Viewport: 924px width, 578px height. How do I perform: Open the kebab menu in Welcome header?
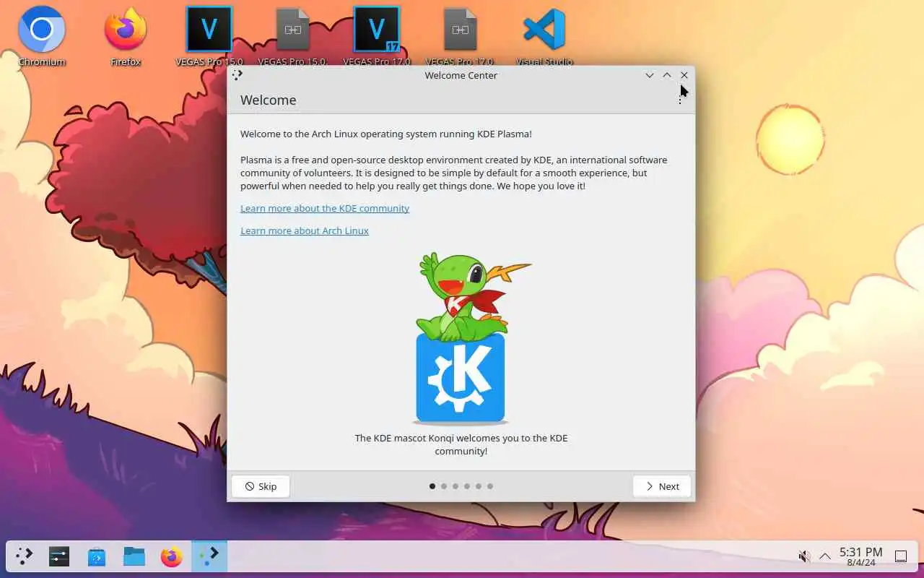coord(680,100)
